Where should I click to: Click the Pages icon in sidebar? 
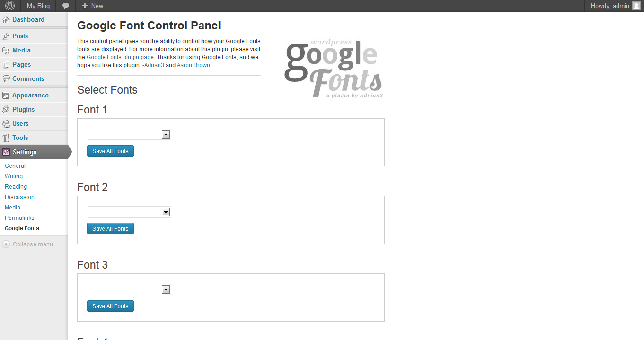point(6,65)
